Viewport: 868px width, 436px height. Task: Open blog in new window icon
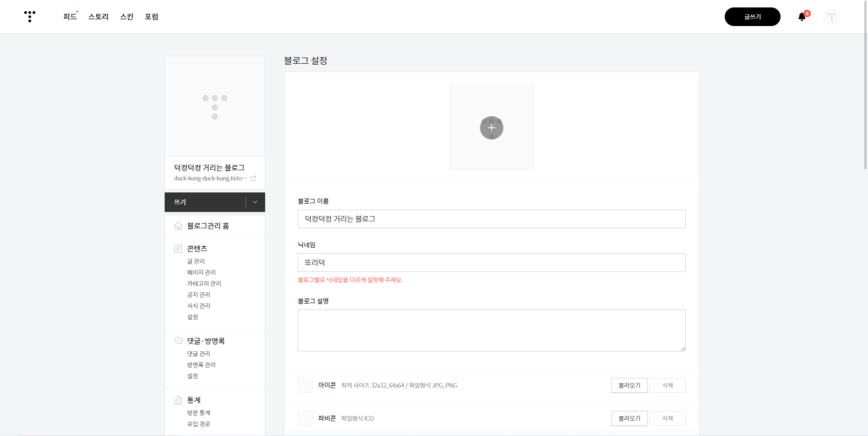coord(253,178)
